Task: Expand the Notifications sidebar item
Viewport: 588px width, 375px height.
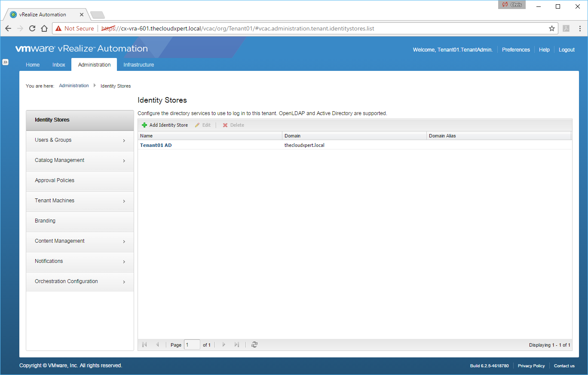Action: pos(80,261)
